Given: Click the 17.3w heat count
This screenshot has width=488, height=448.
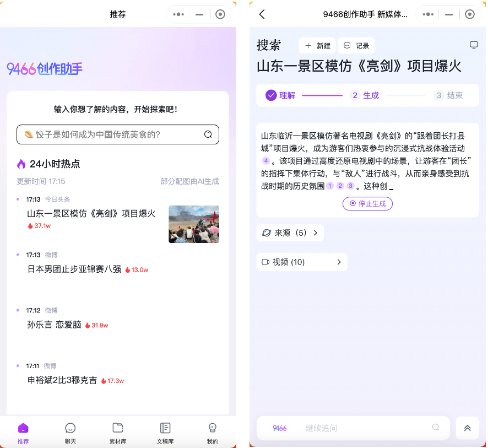Looking at the screenshot, I should 113,381.
